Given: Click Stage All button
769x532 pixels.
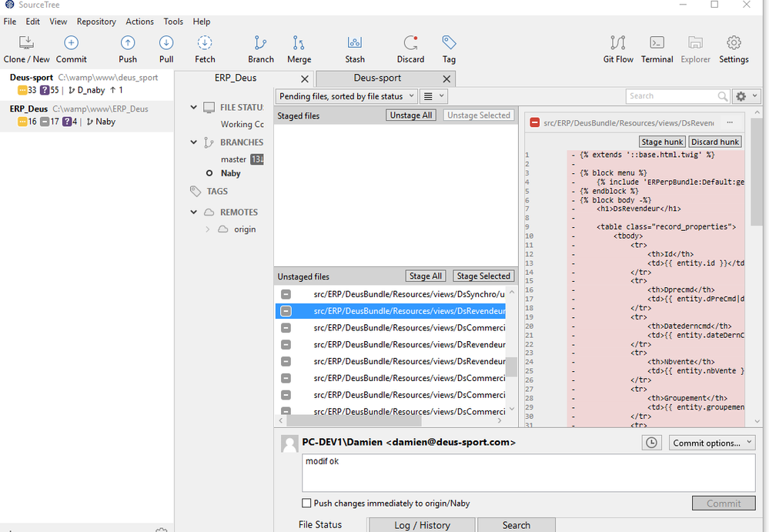Looking at the screenshot, I should [x=425, y=276].
